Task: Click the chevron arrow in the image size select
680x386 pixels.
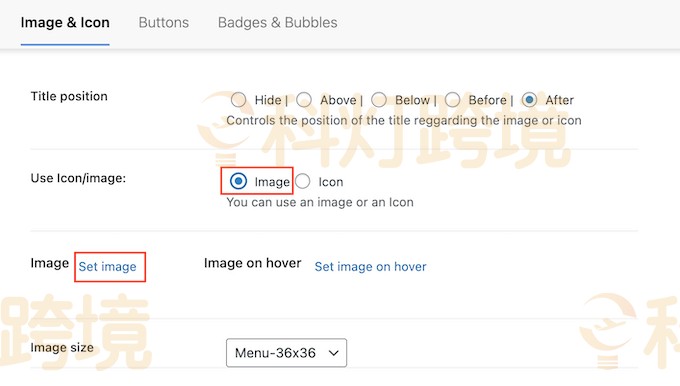Action: (x=333, y=353)
